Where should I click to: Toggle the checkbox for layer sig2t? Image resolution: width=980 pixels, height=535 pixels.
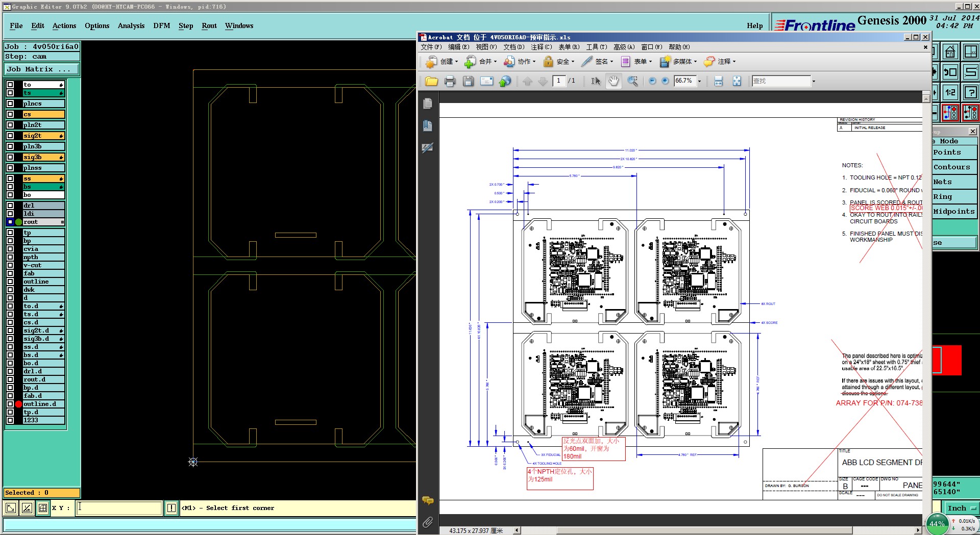10,136
